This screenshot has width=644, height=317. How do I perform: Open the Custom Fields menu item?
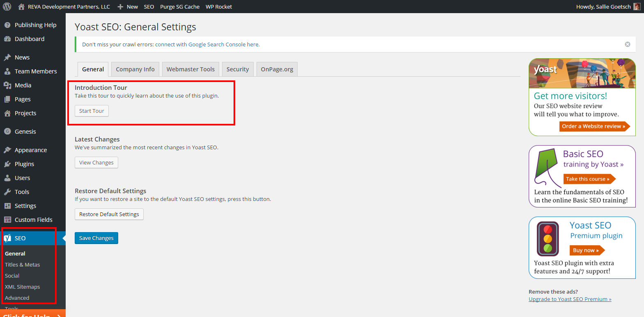tap(33, 220)
